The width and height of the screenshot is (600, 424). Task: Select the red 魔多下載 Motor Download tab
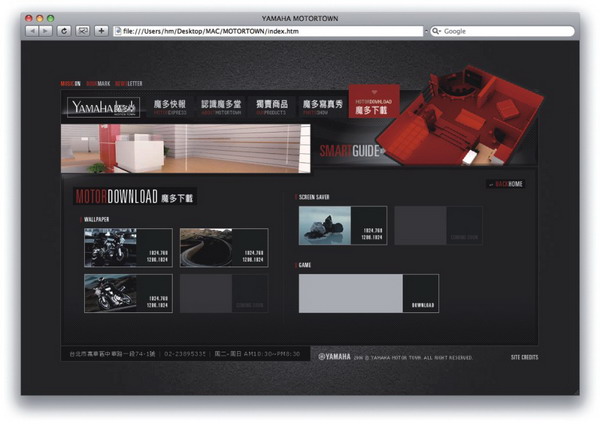[374, 102]
